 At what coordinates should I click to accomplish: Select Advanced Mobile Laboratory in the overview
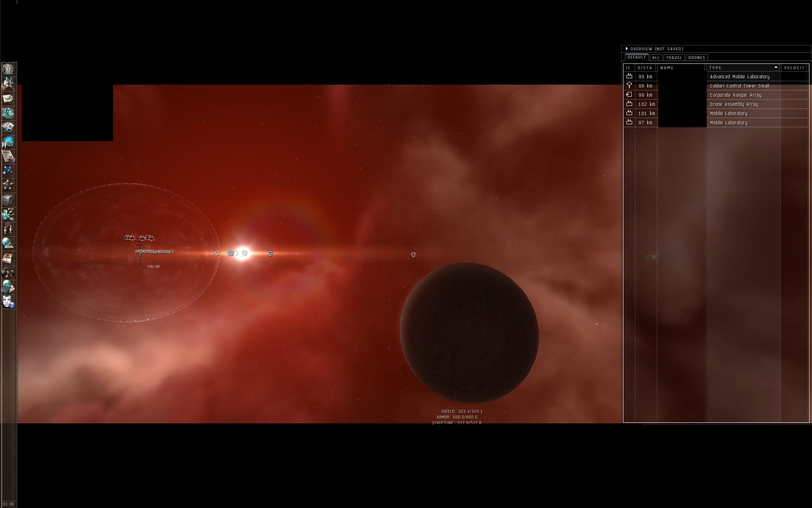716,76
